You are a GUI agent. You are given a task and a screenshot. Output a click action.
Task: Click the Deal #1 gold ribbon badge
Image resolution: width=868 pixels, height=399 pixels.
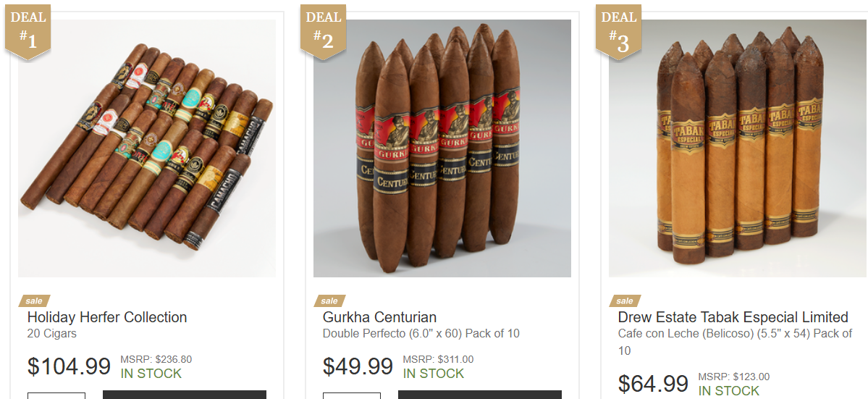[x=28, y=32]
